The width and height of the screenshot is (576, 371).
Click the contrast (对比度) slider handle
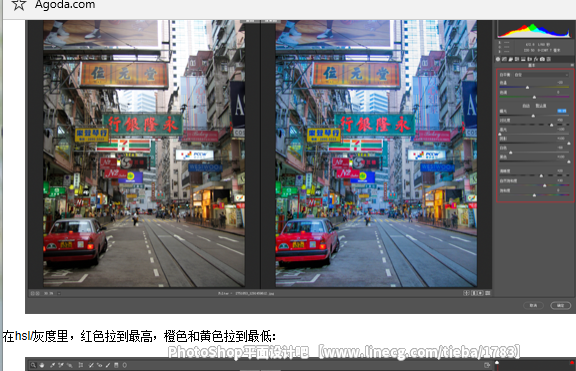pos(551,125)
